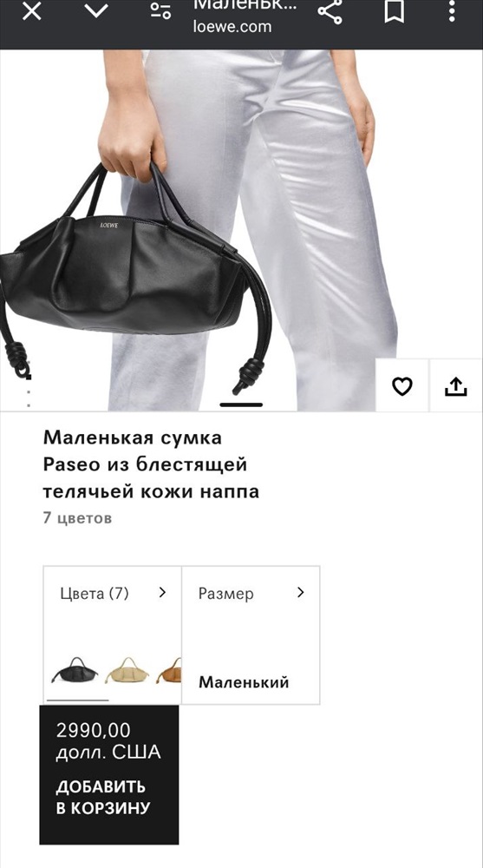Viewport: 483px width, 868px height.
Task: Tap the downward chevron in top bar
Action: pyautogui.click(x=96, y=11)
